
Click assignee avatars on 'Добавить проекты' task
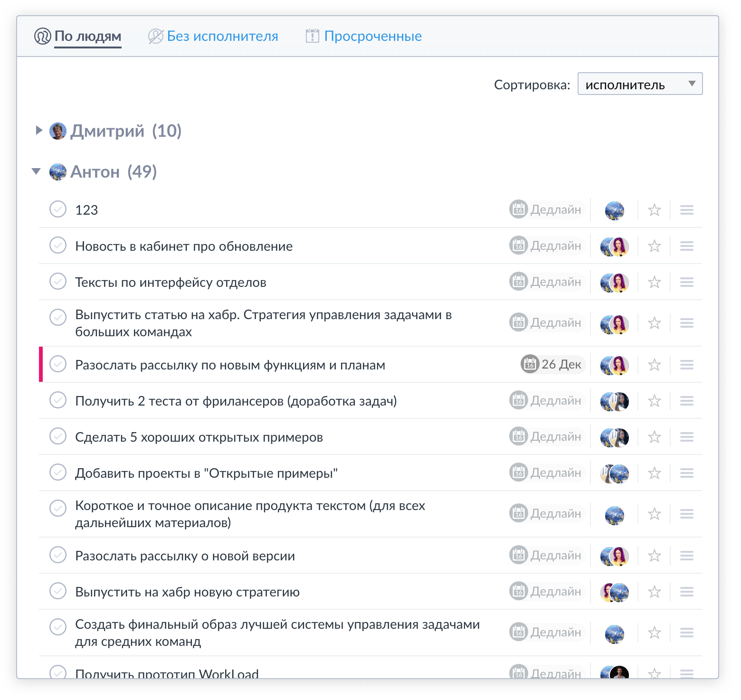(x=614, y=473)
